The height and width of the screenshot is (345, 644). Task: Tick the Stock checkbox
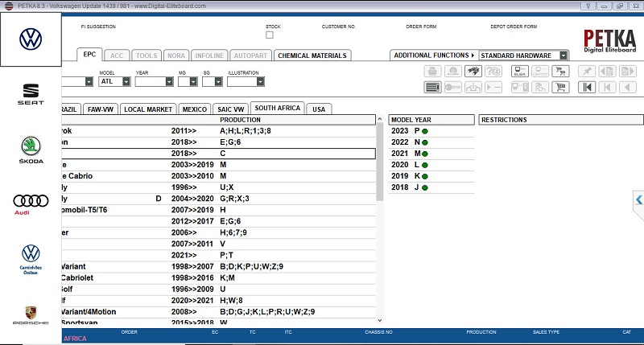pos(270,35)
